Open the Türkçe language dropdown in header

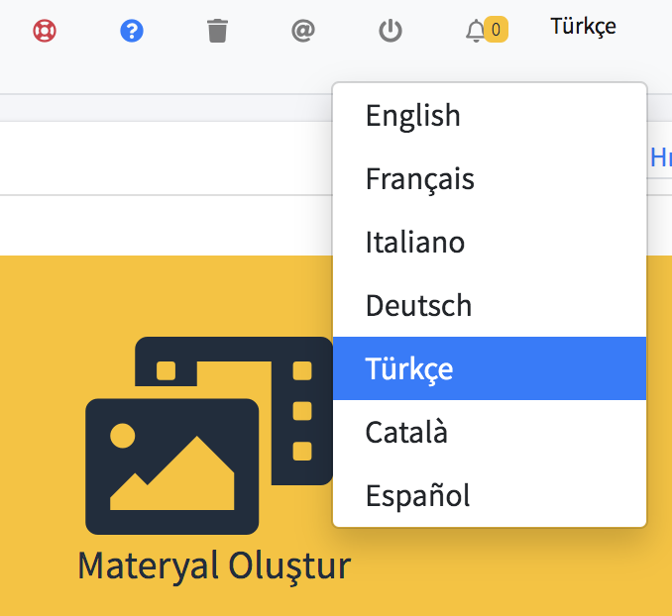point(583,27)
